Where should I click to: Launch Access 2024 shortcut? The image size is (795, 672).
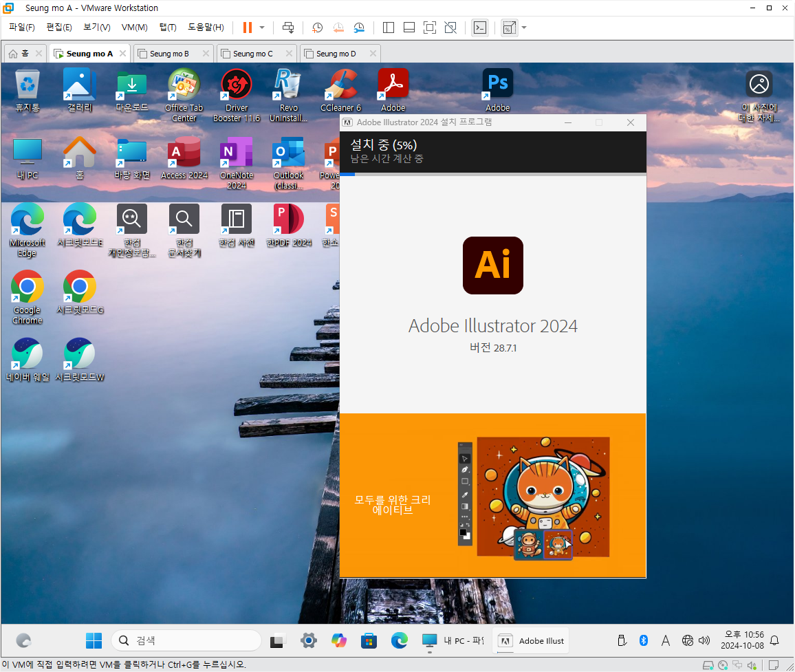[x=184, y=158]
